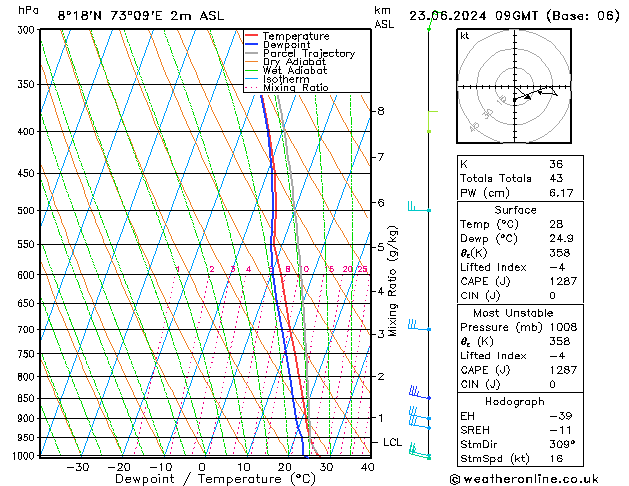The image size is (629, 486).
Task: Click the 500 hPa pressure axis label
Action: (x=26, y=211)
